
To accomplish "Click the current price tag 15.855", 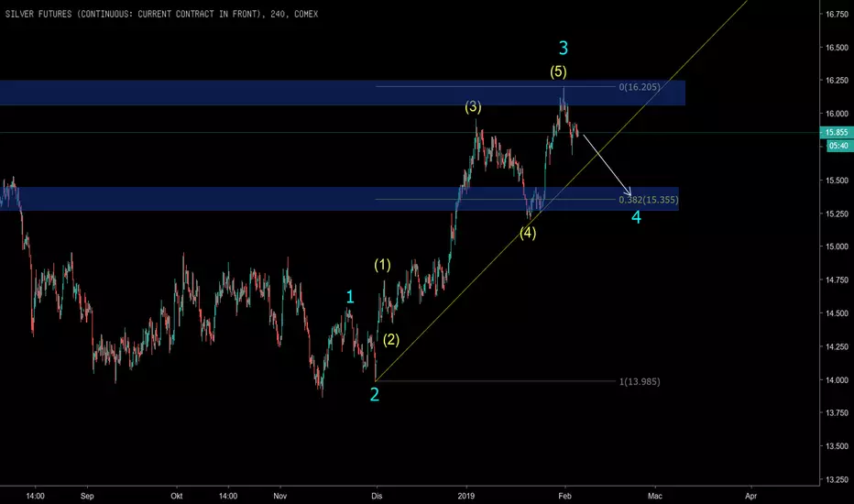I will (837, 132).
